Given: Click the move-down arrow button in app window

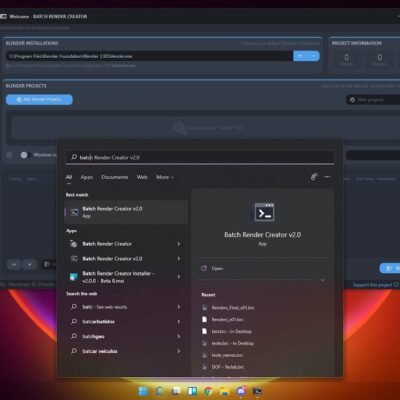Looking at the screenshot, I should [30, 264].
